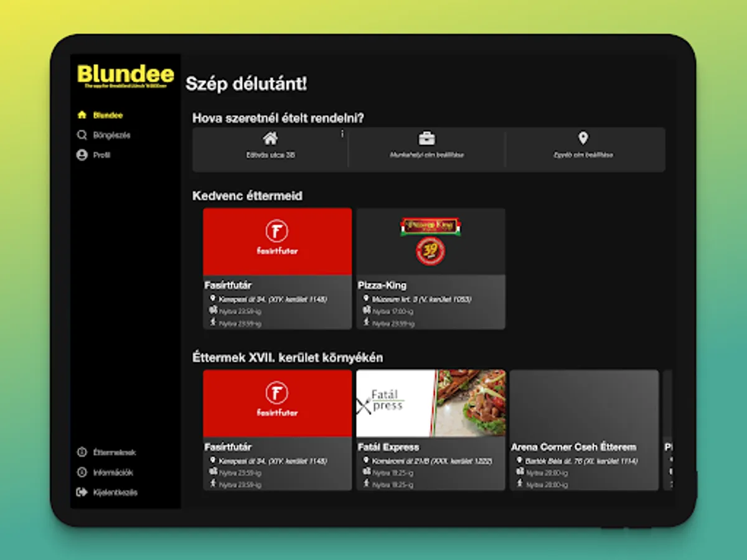This screenshot has width=747, height=560.
Task: Click Arena Corner delivery icon 'Nyitva 20:00-ig'
Action: pos(520,472)
